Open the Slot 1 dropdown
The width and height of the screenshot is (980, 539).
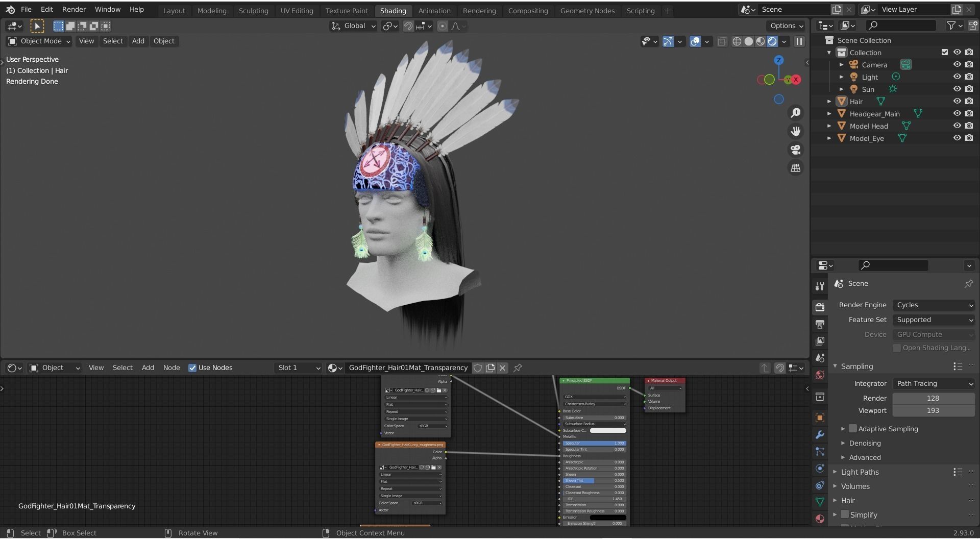click(298, 368)
